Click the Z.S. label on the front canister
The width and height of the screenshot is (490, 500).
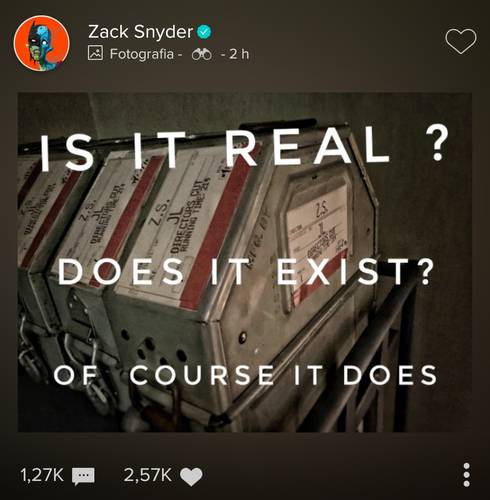(322, 209)
